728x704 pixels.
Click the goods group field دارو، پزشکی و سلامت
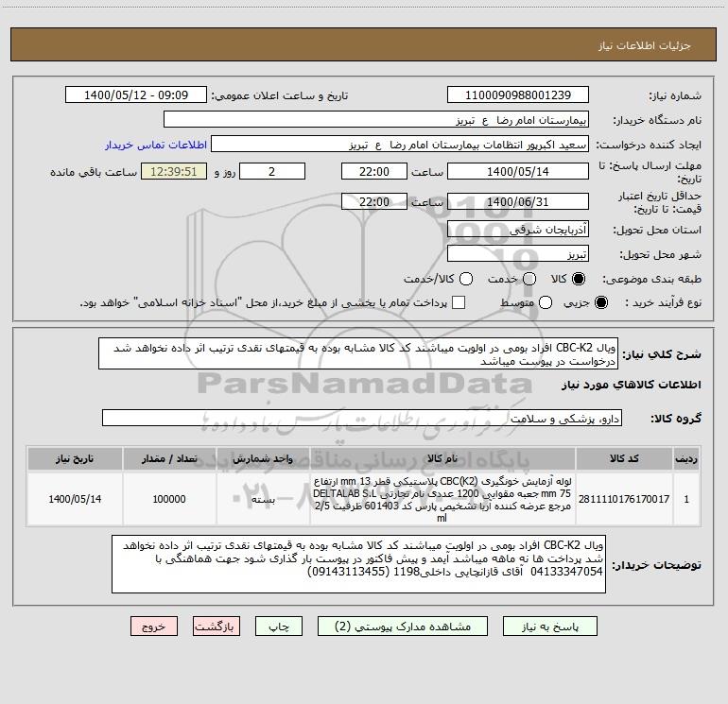click(362, 418)
